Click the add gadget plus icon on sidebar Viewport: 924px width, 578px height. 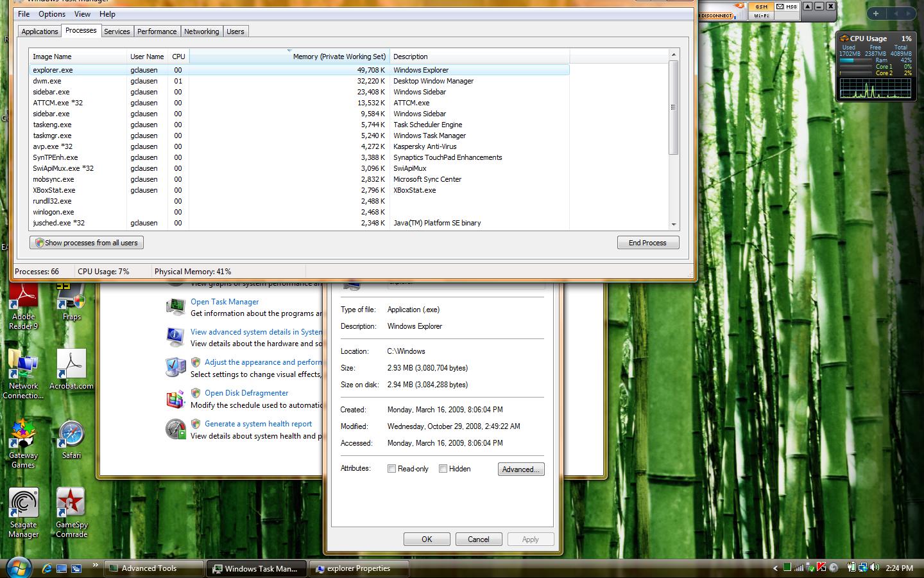(x=876, y=13)
